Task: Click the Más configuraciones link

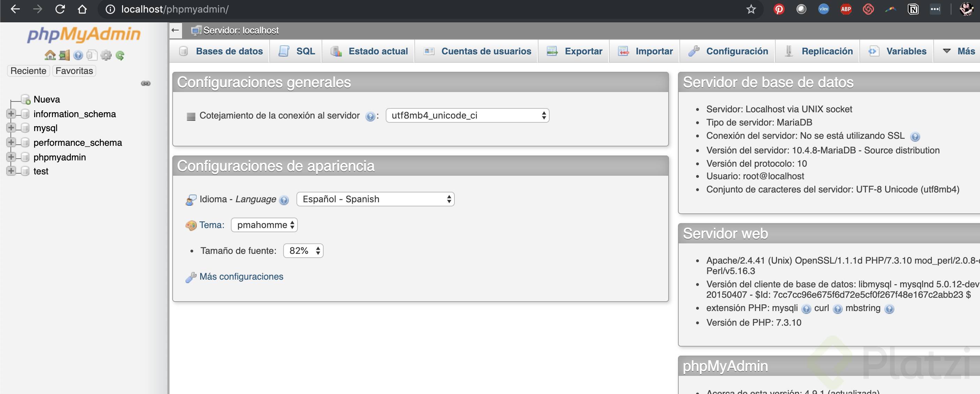Action: pyautogui.click(x=241, y=277)
